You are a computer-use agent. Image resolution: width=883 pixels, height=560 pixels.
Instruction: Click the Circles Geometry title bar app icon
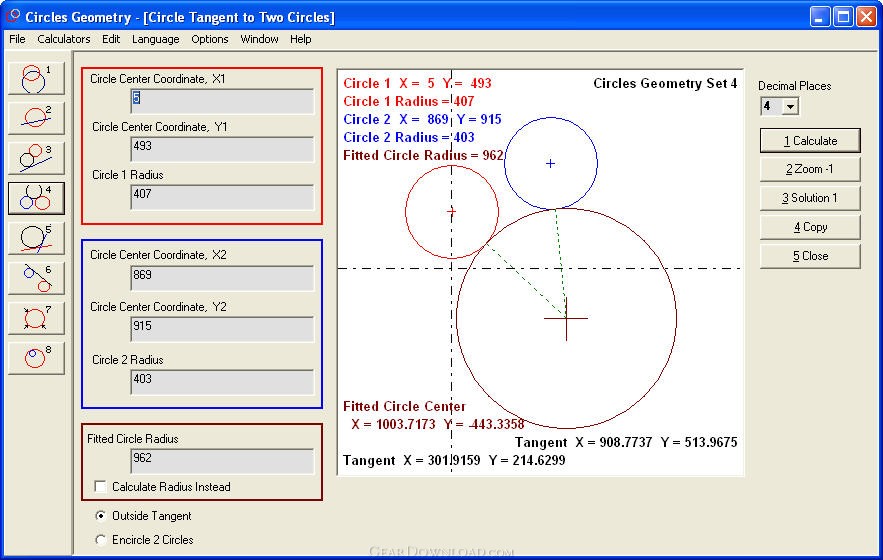(13, 16)
